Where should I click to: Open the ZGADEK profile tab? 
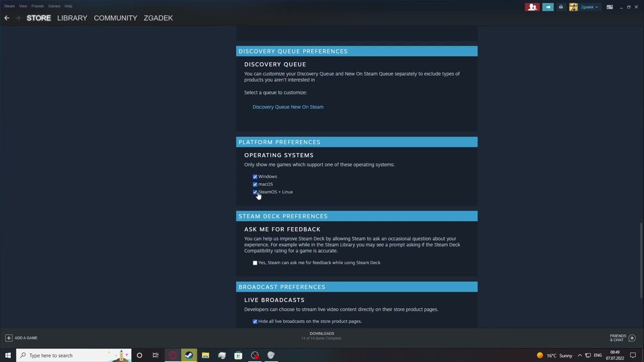coord(158,18)
